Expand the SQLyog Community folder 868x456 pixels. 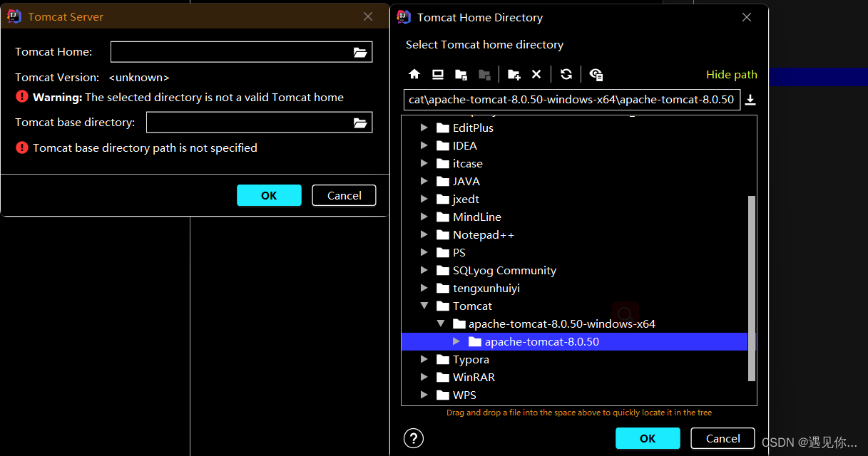(x=424, y=271)
